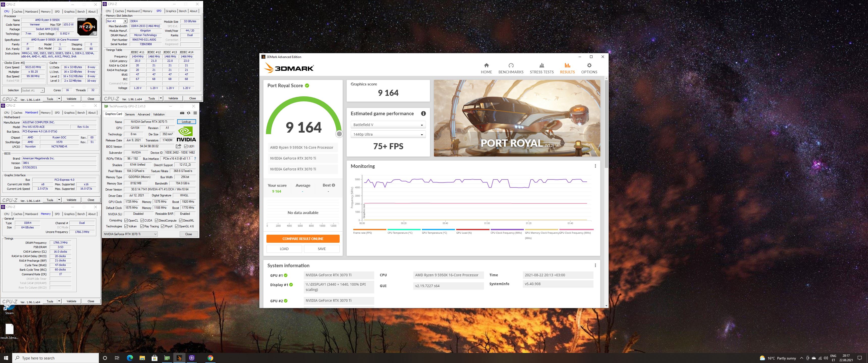Open the 1440p Ultra resolution dropdown
Image resolution: width=868 pixels, height=363 pixels.
388,134
